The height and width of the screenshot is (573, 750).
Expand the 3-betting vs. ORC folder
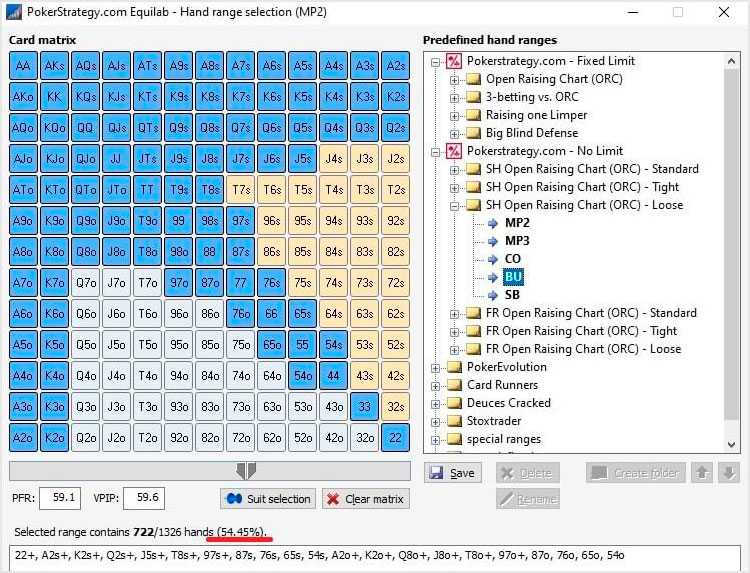(x=454, y=98)
